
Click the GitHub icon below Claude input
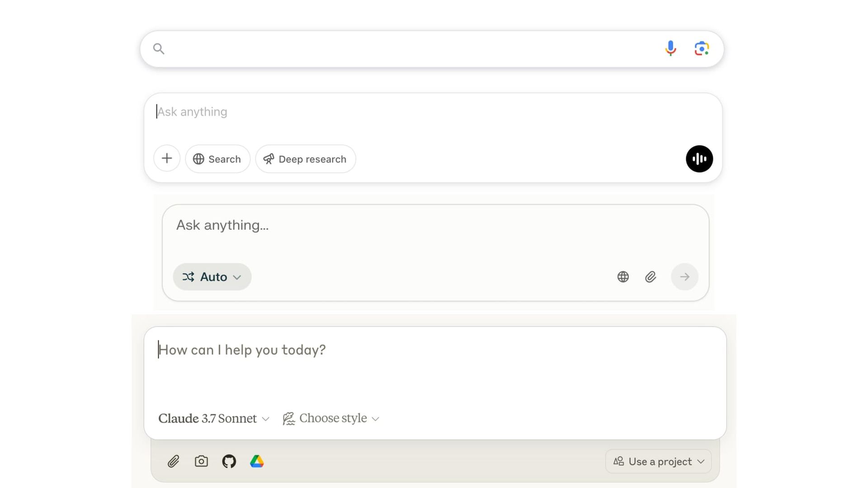pyautogui.click(x=229, y=461)
